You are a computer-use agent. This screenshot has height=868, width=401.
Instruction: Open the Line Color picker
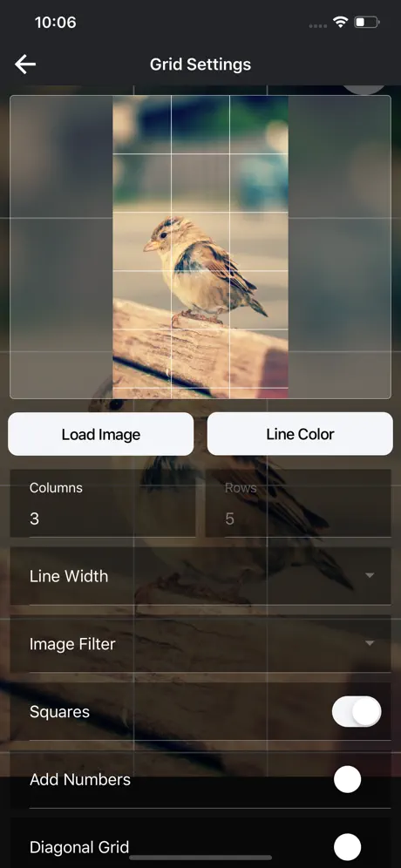[300, 434]
